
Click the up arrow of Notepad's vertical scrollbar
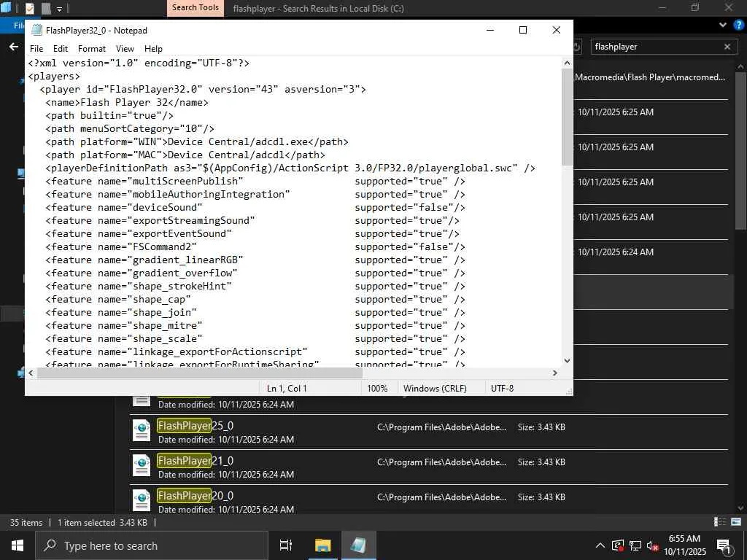[x=567, y=63]
